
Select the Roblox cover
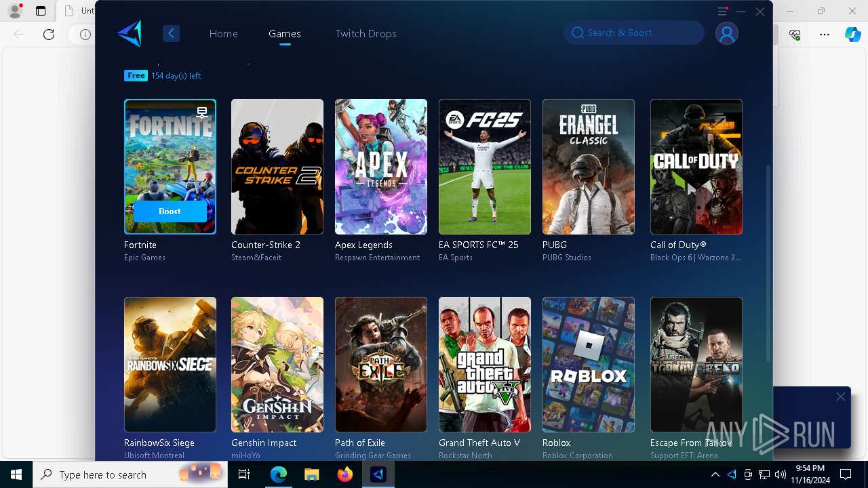click(x=589, y=365)
